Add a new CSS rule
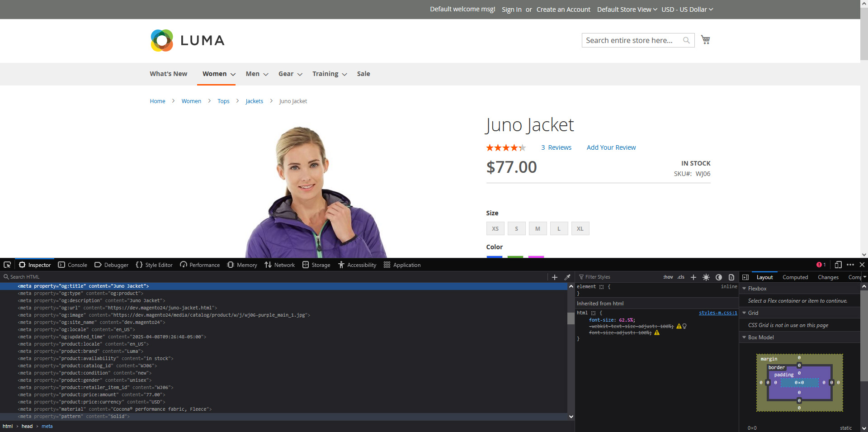This screenshot has height=432, width=868. point(693,277)
